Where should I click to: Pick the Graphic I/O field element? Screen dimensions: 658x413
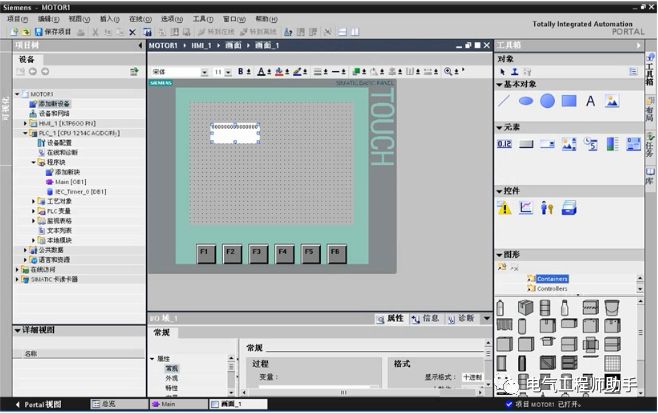[x=569, y=144]
